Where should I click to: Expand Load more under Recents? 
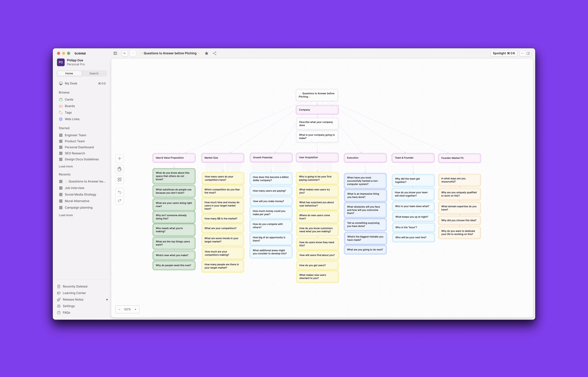click(66, 215)
